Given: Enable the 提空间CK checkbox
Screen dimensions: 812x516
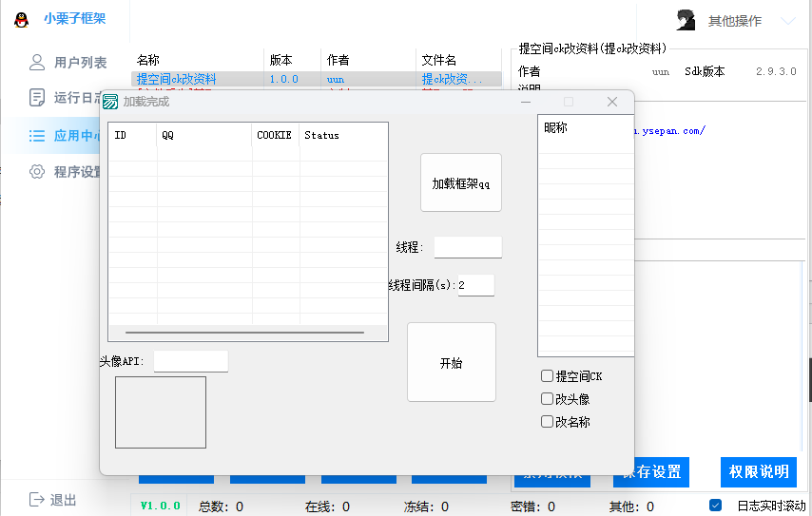Looking at the screenshot, I should point(547,376).
